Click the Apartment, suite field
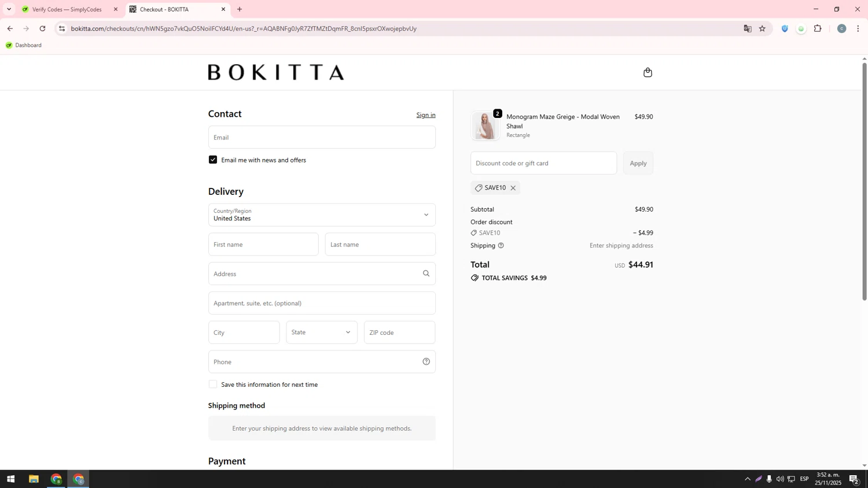Screen dimensions: 868x488 click(x=322, y=303)
